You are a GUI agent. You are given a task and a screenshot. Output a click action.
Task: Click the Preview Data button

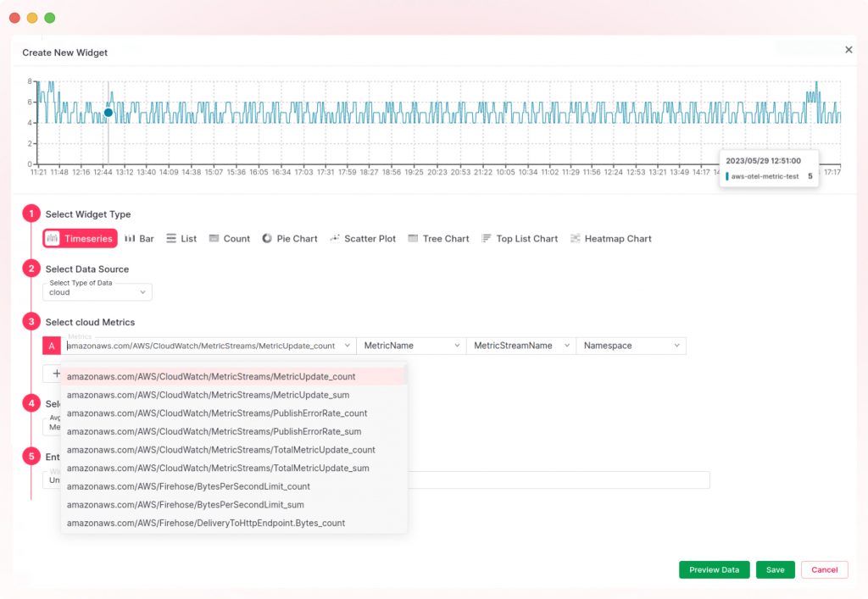714,569
